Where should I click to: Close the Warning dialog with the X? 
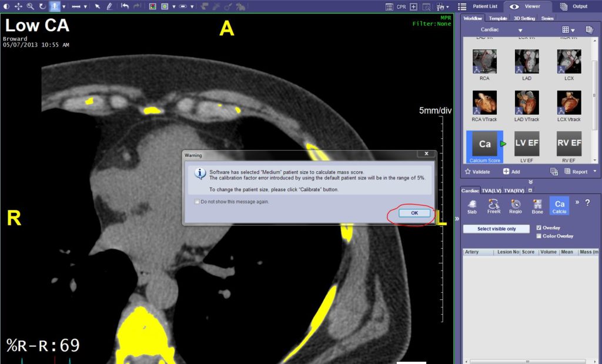426,153
